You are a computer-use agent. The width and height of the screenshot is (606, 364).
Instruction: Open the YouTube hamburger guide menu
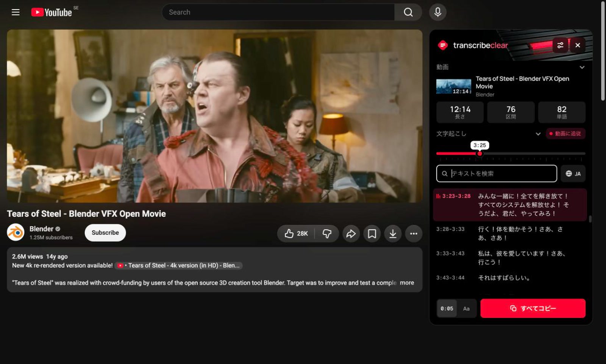point(16,12)
